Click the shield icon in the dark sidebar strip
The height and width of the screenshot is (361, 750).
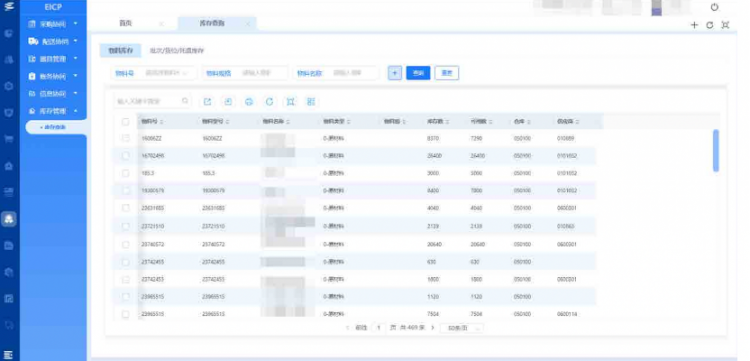pyautogui.click(x=9, y=113)
